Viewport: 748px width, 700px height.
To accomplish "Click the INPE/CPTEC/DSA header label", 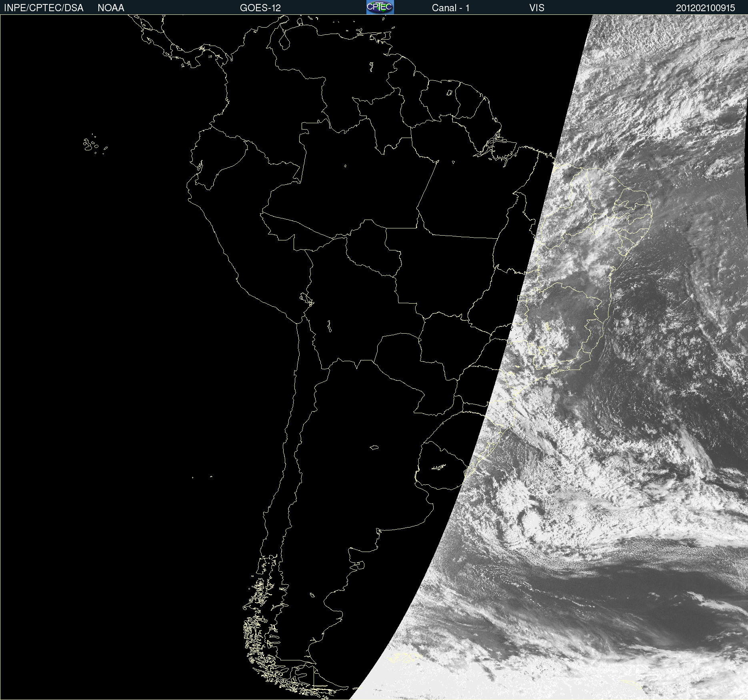I will coord(44,8).
